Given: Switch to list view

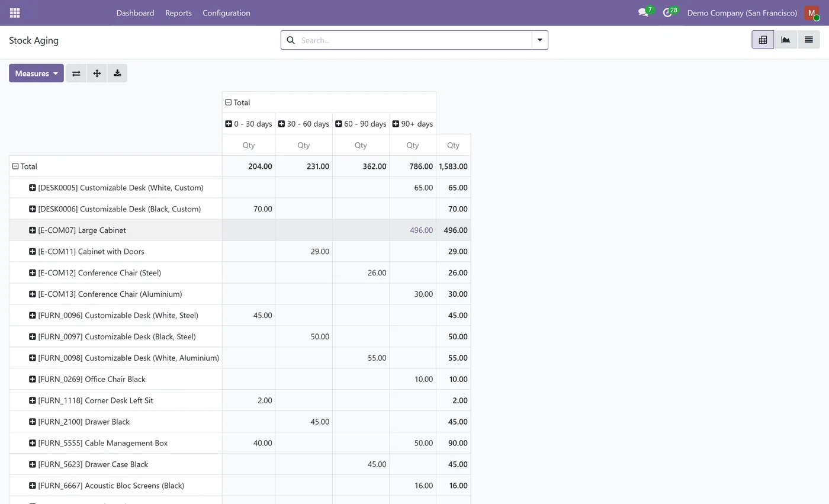Looking at the screenshot, I should click(x=808, y=40).
